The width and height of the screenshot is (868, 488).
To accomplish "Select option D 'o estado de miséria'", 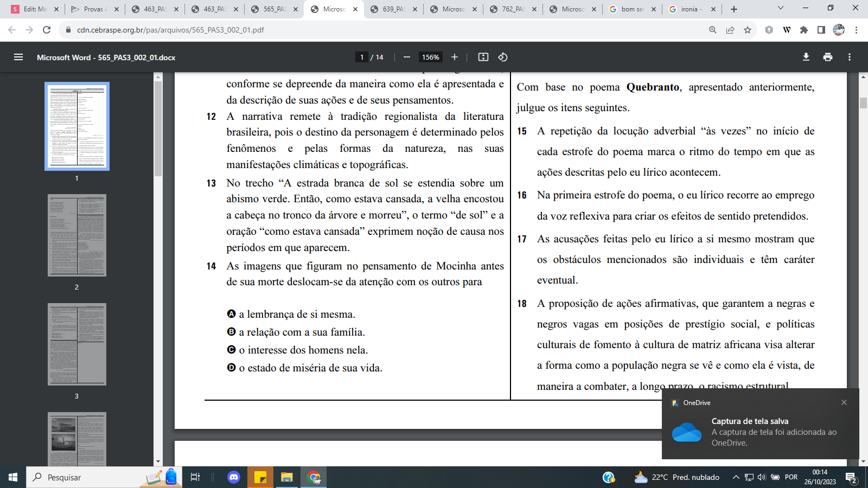I will pos(305,368).
